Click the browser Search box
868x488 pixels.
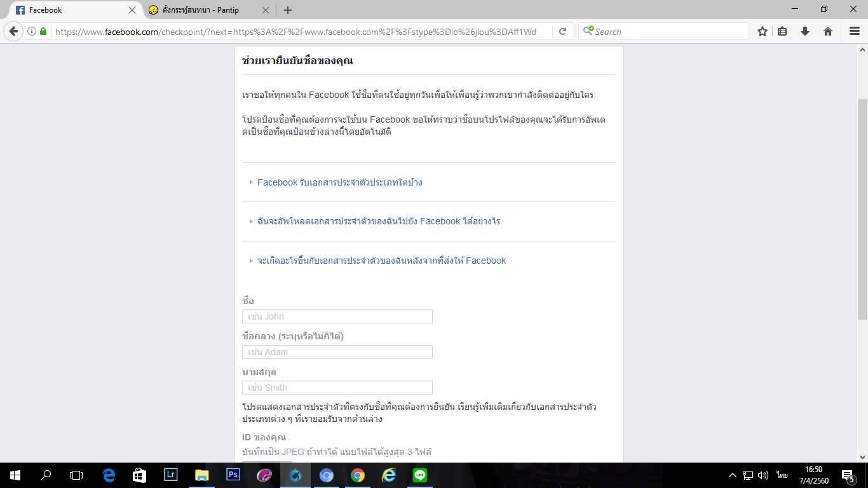pos(664,31)
